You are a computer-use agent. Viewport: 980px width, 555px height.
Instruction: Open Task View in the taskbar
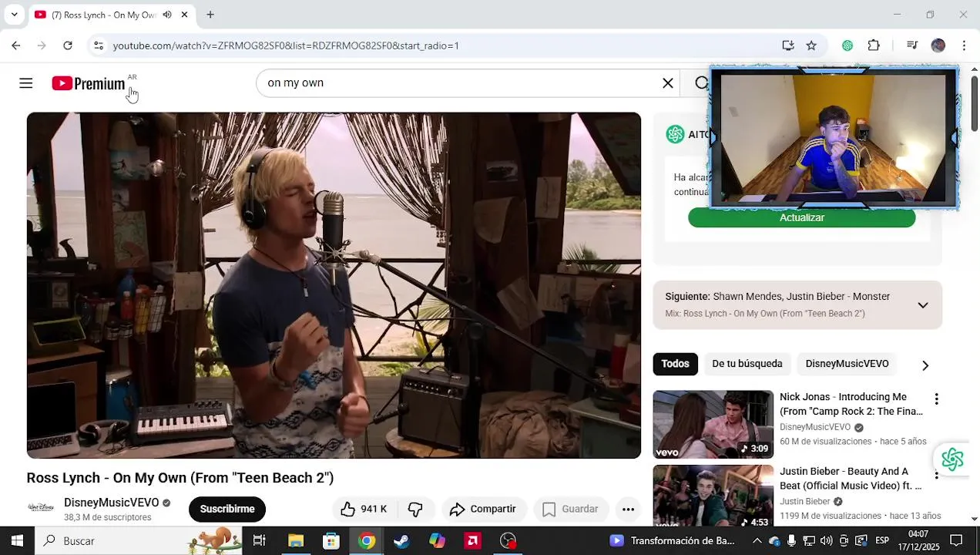[260, 540]
